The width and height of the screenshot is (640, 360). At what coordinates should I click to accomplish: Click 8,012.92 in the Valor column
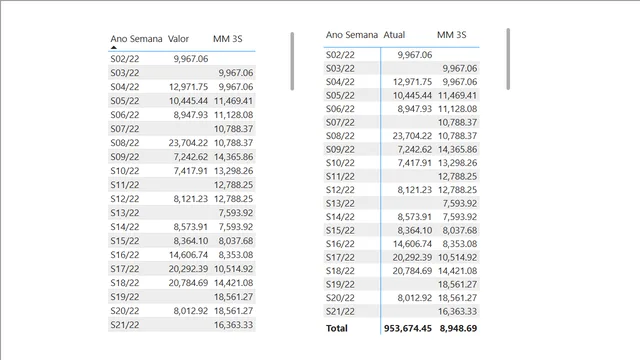pyautogui.click(x=191, y=311)
